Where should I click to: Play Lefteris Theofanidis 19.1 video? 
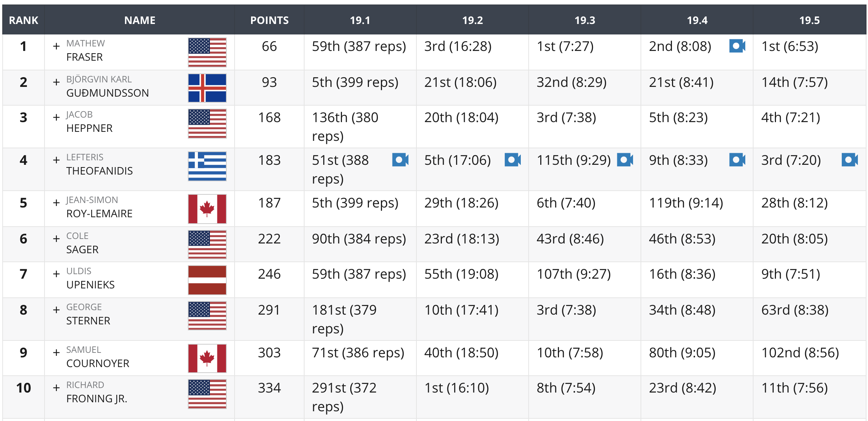(x=400, y=160)
